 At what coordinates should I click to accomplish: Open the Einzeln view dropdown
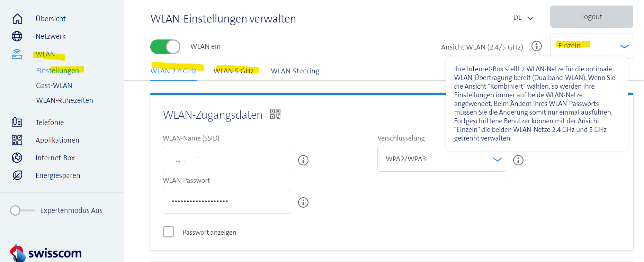coord(591,46)
